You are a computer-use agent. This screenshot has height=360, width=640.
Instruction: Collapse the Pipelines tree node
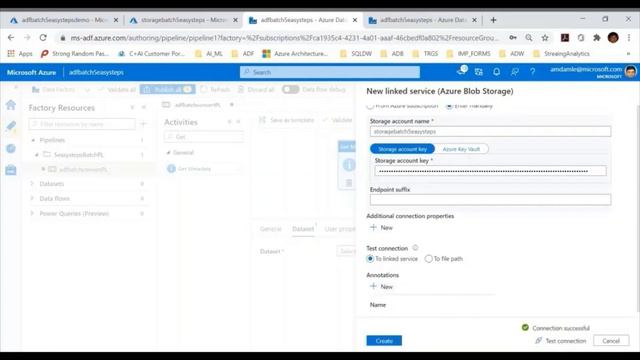tap(33, 140)
